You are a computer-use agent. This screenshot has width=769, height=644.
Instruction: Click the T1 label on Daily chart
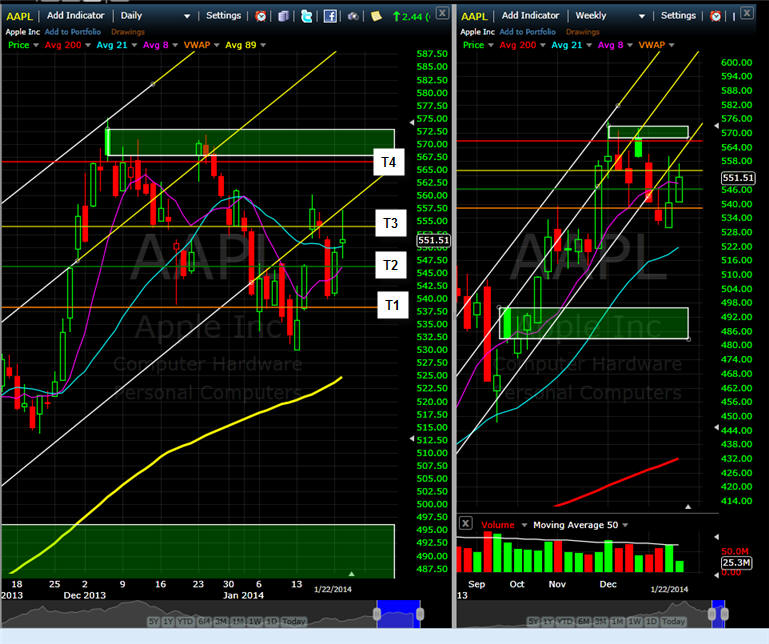(392, 305)
